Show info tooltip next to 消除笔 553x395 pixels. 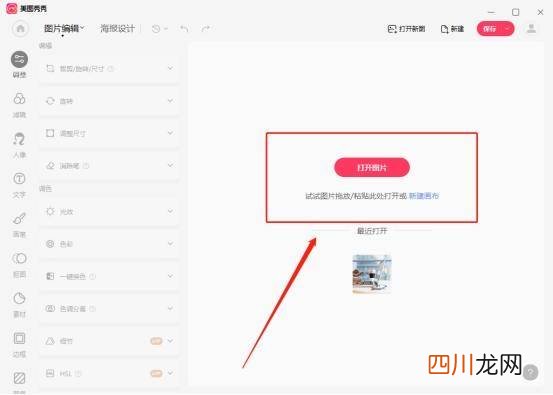pos(86,165)
